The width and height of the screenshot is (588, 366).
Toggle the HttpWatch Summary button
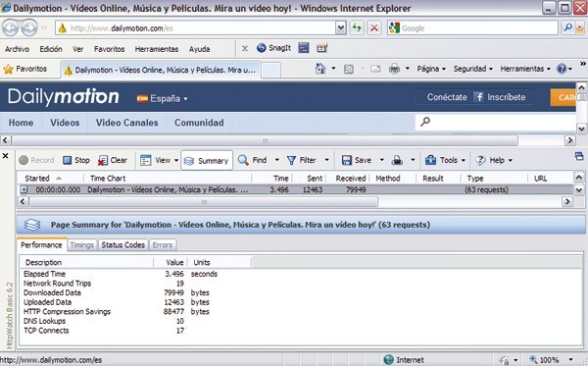tap(207, 161)
